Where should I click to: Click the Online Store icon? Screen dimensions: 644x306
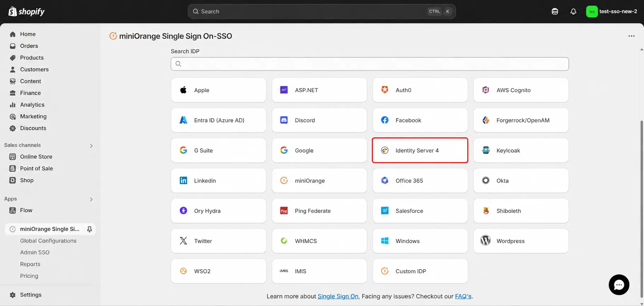coord(13,157)
